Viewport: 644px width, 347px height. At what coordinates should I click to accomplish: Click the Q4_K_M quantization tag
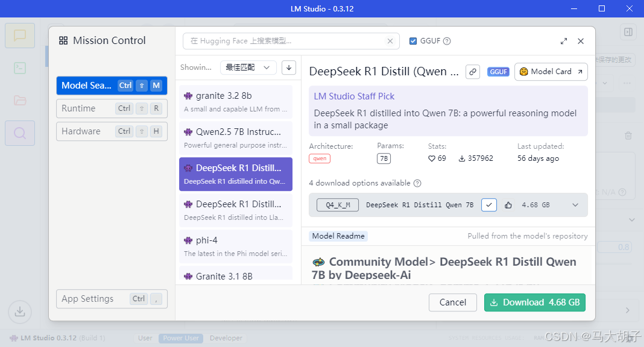[x=338, y=205]
